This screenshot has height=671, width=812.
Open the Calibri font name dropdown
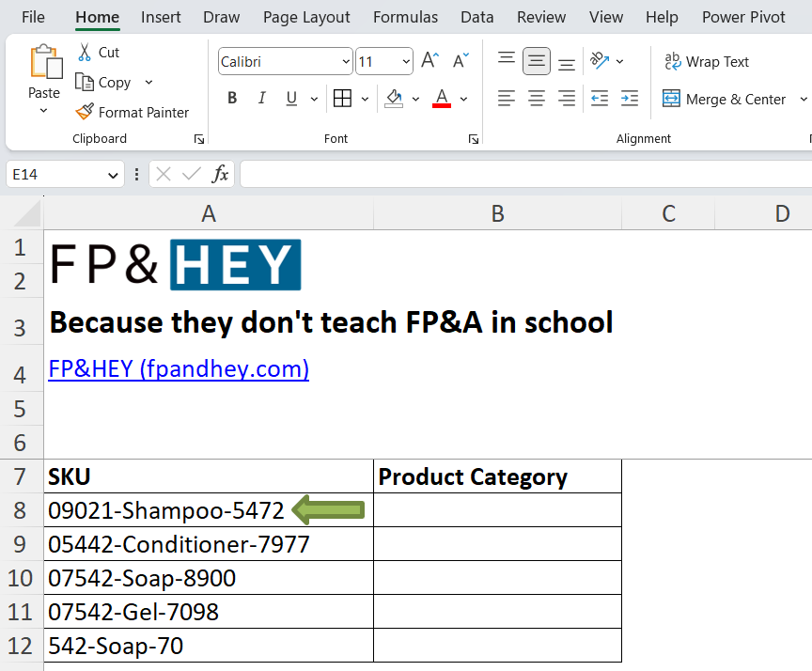(347, 62)
